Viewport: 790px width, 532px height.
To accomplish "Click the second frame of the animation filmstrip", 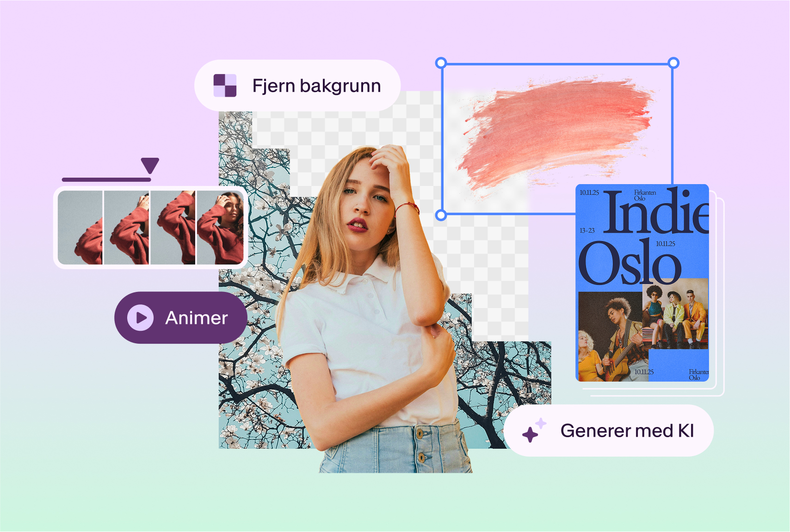I will (126, 229).
